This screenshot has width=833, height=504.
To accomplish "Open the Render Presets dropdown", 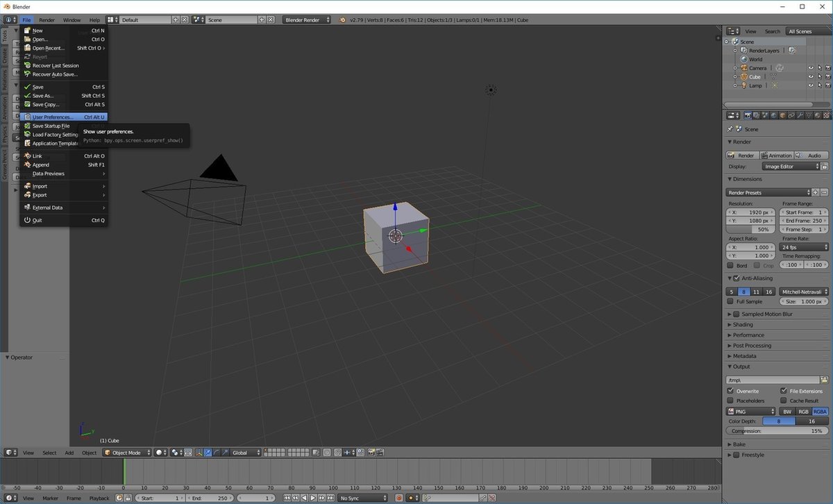I will [x=768, y=192].
